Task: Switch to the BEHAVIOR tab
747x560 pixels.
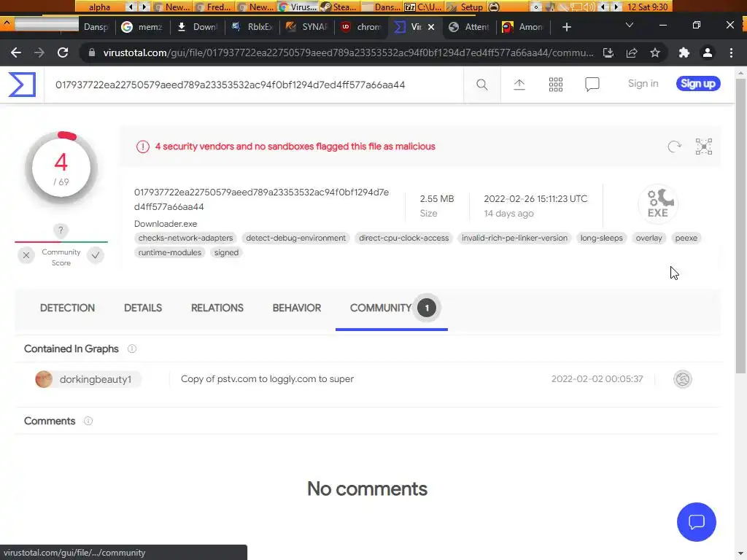Action: click(297, 308)
